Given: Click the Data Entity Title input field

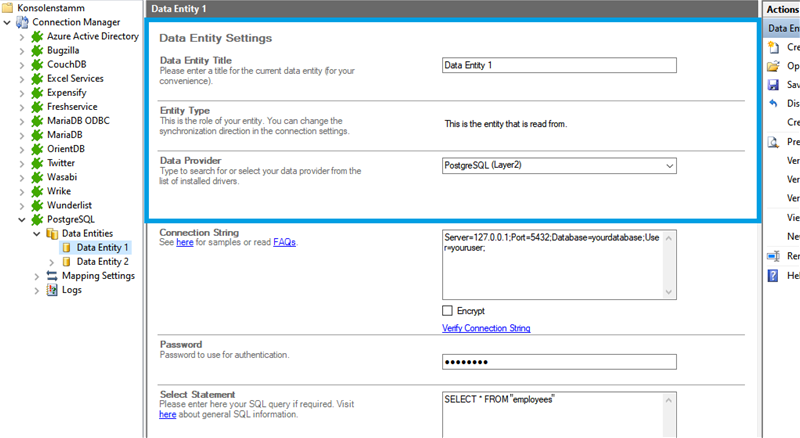Looking at the screenshot, I should [x=559, y=65].
